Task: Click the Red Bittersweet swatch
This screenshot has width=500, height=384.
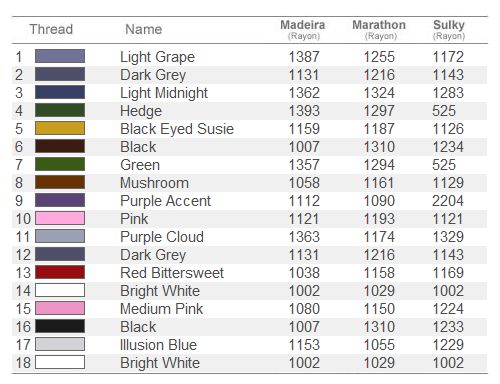Action: click(60, 272)
